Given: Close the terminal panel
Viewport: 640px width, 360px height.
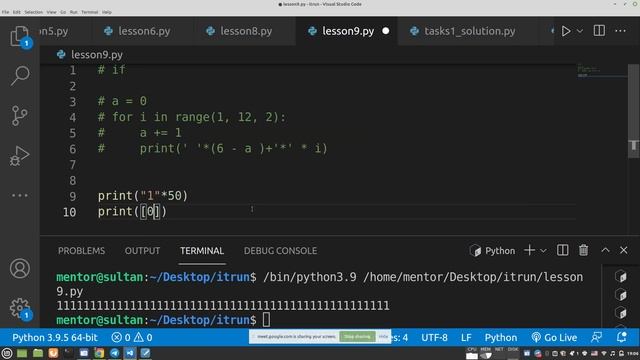Looking at the screenshot, I should (x=624, y=250).
